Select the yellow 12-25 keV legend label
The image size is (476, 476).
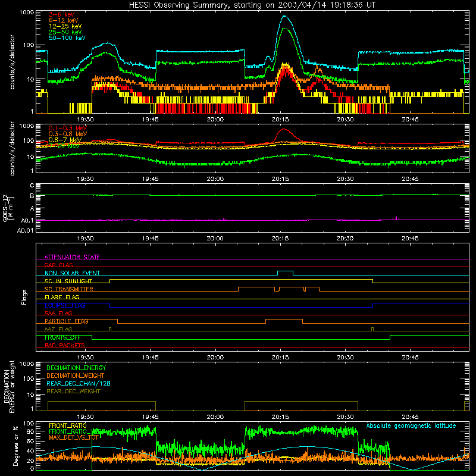[x=65, y=26]
